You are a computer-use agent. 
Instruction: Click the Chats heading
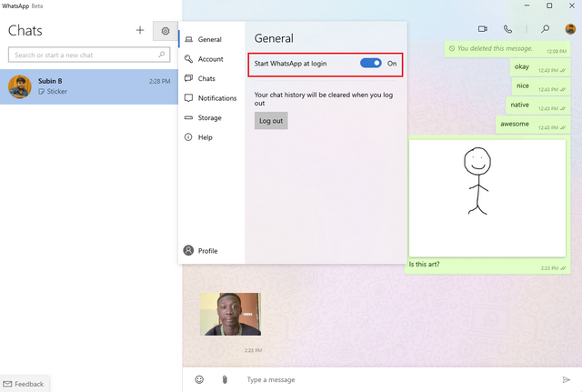(25, 30)
